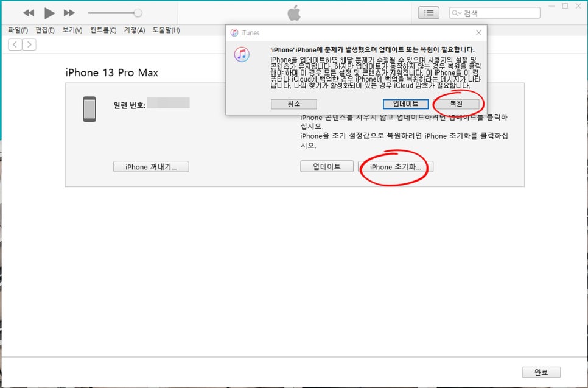Open the 컨트롤(C) menu
Image resolution: width=588 pixels, height=388 pixels.
point(103,30)
